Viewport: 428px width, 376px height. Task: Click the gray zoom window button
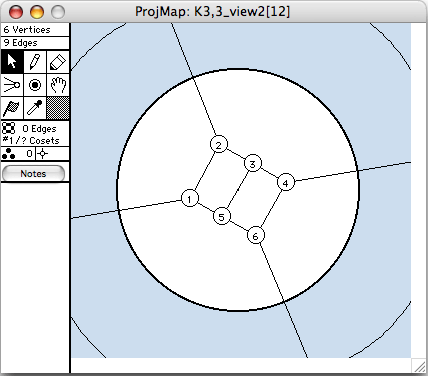58,12
